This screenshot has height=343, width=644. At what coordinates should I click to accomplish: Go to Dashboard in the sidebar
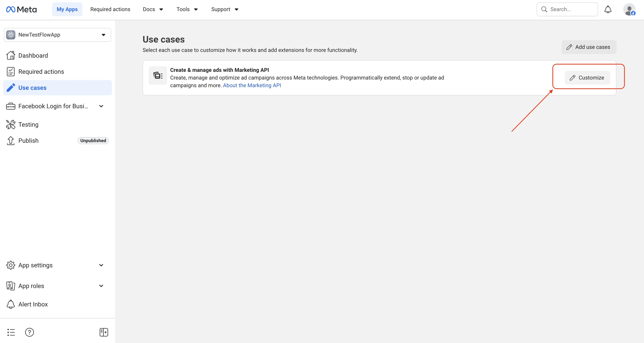[x=57, y=55]
